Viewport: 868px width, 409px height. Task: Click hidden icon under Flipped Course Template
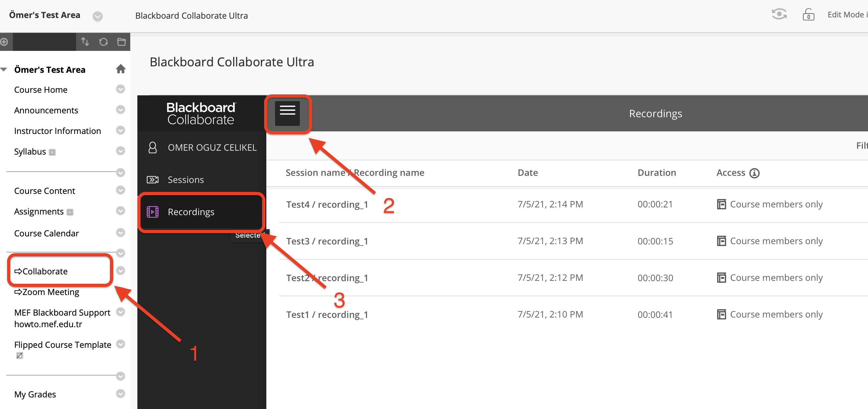[x=20, y=356]
